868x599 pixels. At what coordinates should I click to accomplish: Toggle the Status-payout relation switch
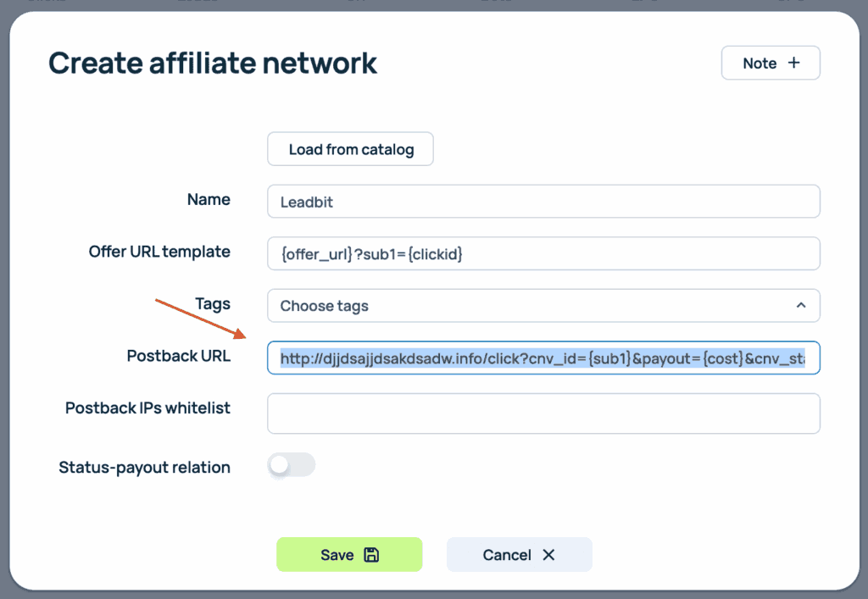(x=291, y=465)
